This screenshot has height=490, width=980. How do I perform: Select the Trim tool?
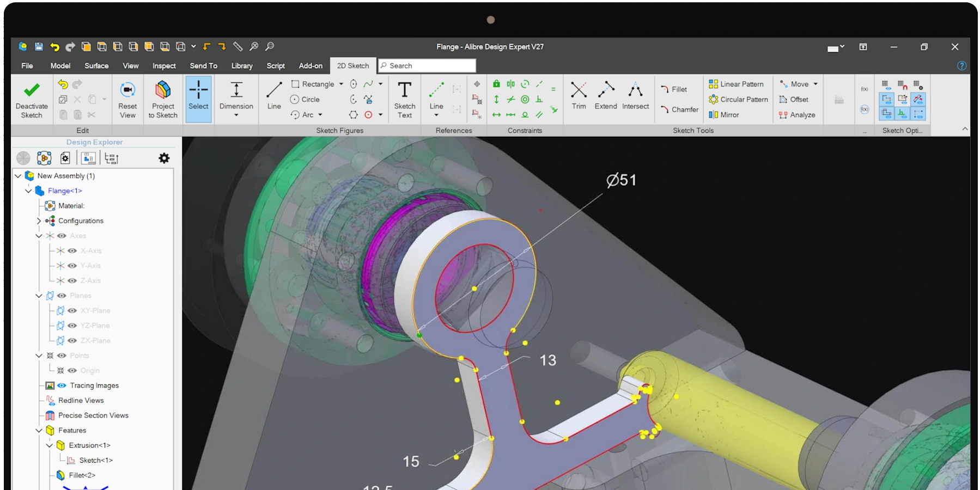(x=579, y=95)
